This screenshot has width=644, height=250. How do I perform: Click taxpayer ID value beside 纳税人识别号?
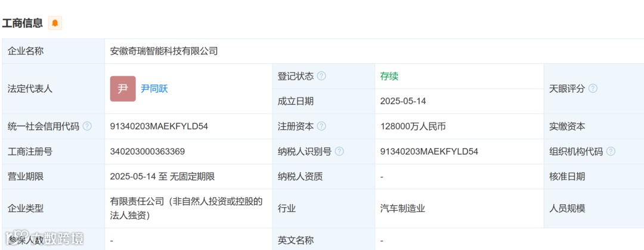point(429,152)
